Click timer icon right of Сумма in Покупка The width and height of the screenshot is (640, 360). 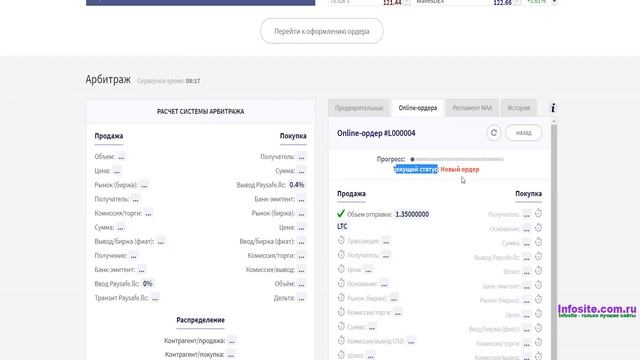point(538,242)
